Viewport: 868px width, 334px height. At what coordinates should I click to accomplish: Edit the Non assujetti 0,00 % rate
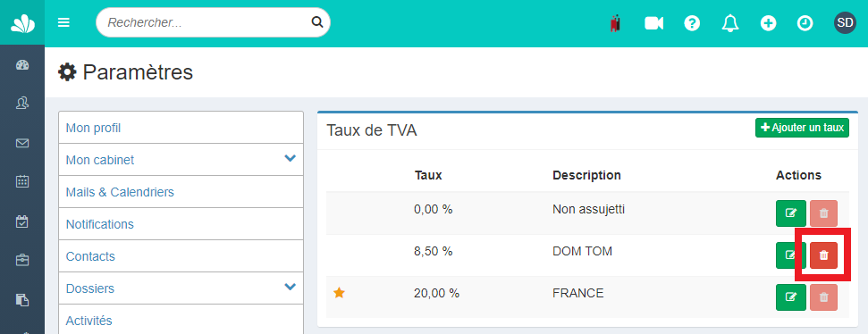(790, 213)
